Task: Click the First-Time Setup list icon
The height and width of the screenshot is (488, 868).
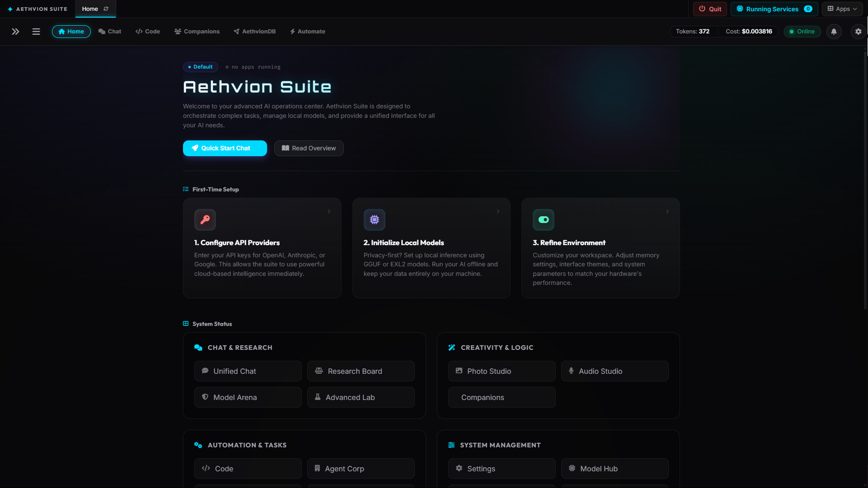Action: point(186,189)
